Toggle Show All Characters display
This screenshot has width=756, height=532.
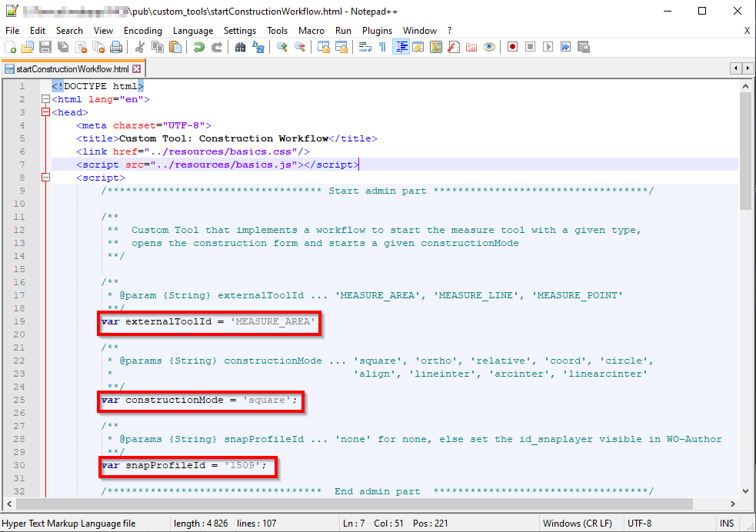381,47
